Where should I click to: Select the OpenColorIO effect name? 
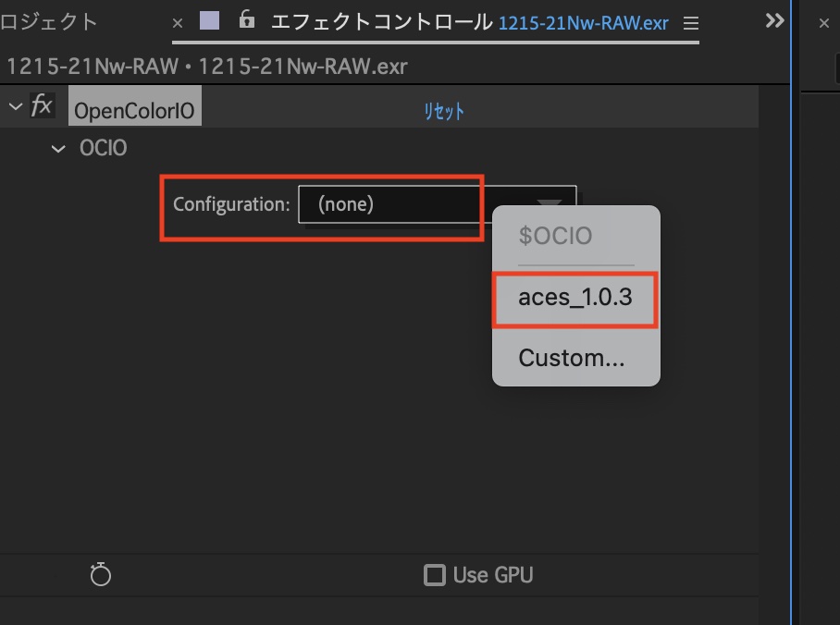click(134, 111)
